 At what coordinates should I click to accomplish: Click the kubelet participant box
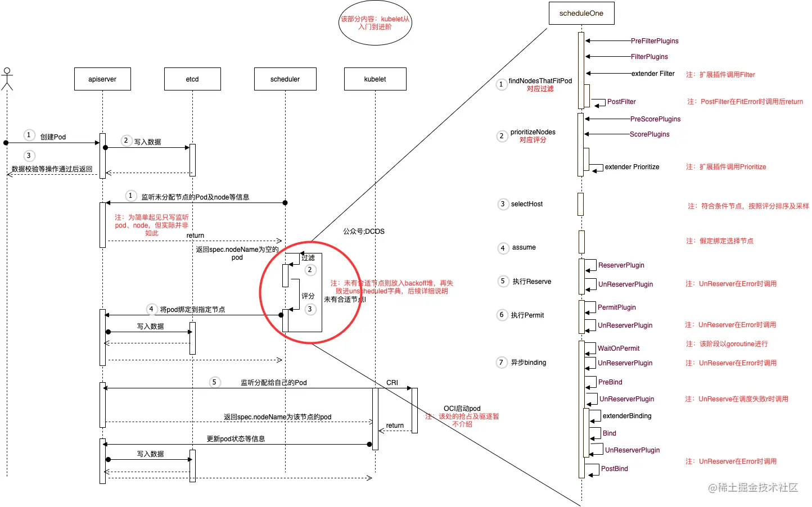(375, 79)
